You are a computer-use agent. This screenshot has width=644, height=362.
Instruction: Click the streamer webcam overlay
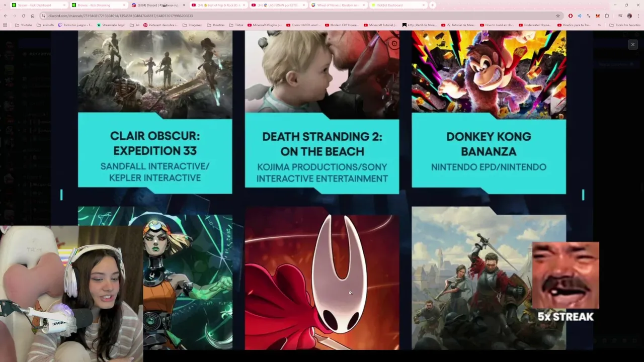[71, 294]
